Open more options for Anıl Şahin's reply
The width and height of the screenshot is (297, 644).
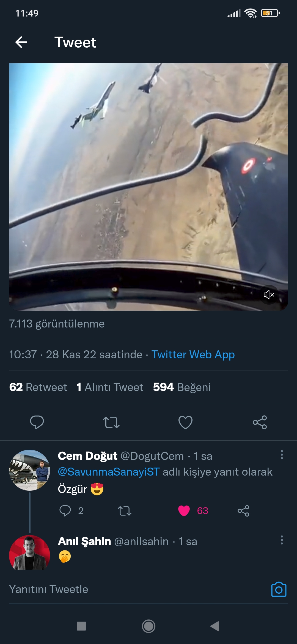click(x=282, y=540)
